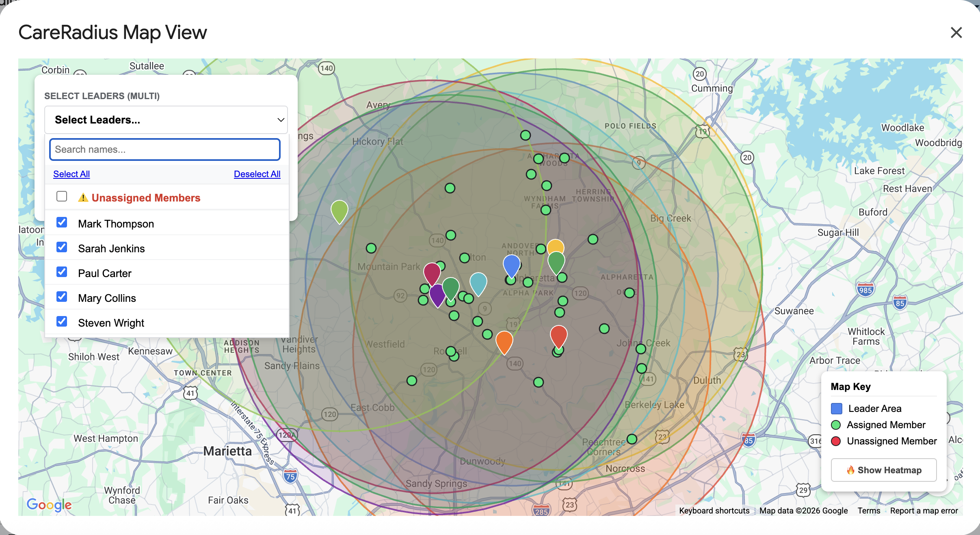Open the map Terms link
The width and height of the screenshot is (980, 535).
869,511
